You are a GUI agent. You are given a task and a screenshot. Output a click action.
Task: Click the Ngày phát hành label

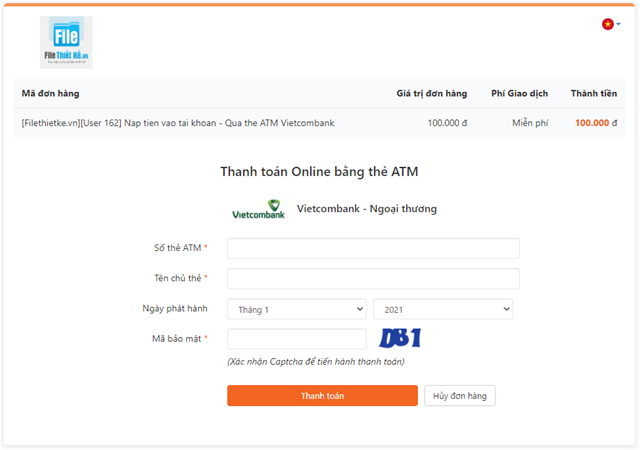[x=175, y=309]
